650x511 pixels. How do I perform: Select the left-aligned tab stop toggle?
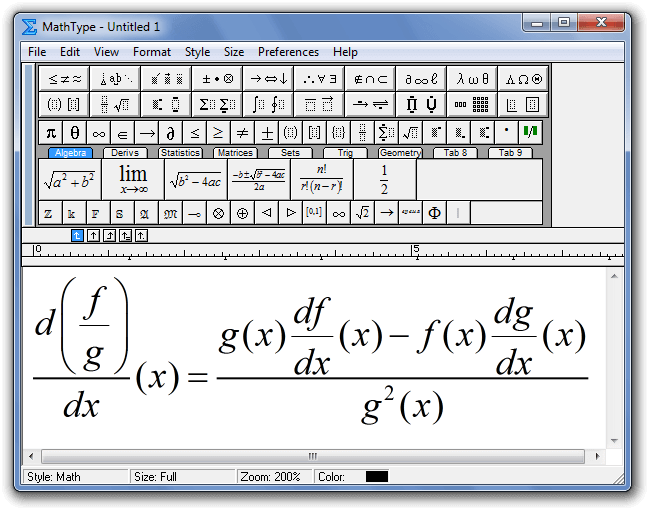click(78, 236)
